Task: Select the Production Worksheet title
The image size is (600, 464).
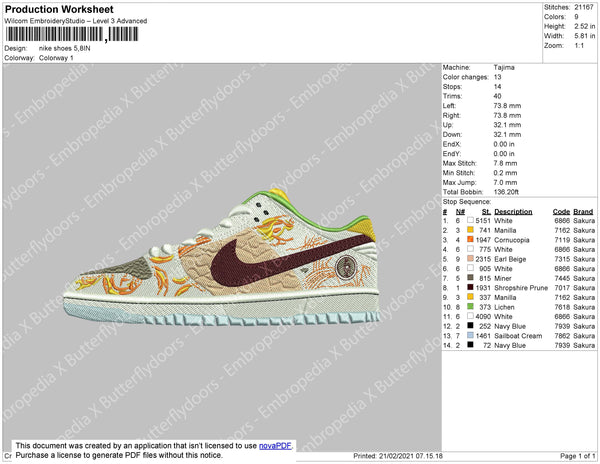Action: tap(59, 10)
